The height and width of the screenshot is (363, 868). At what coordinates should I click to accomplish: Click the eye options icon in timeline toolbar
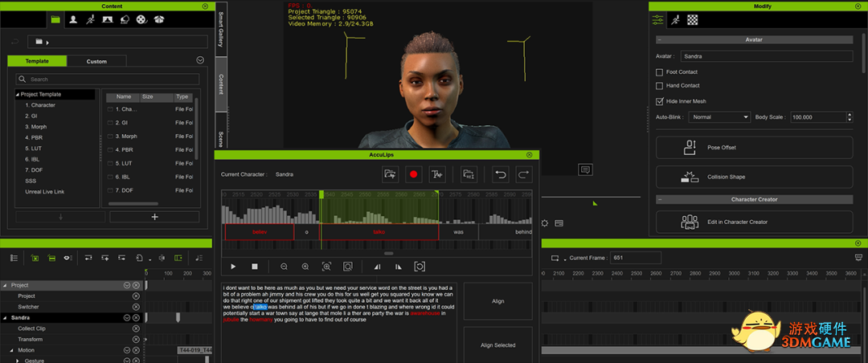[67, 258]
